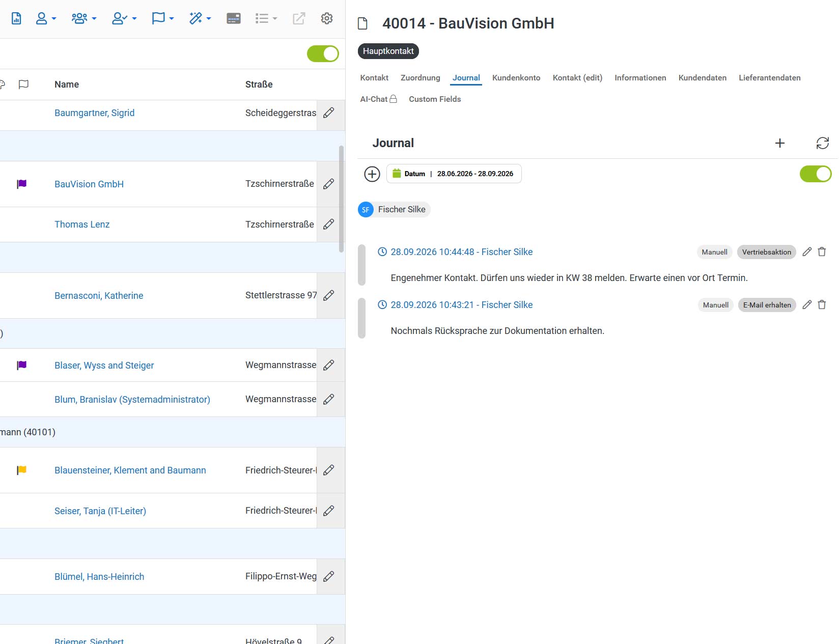839x644 pixels.
Task: Click the E-Mail erhalten tag
Action: point(767,305)
